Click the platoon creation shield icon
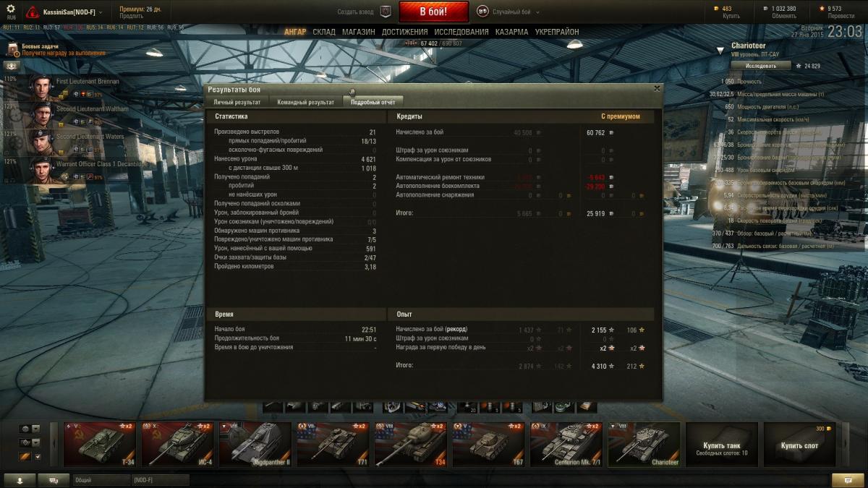868x488 pixels. click(x=386, y=12)
